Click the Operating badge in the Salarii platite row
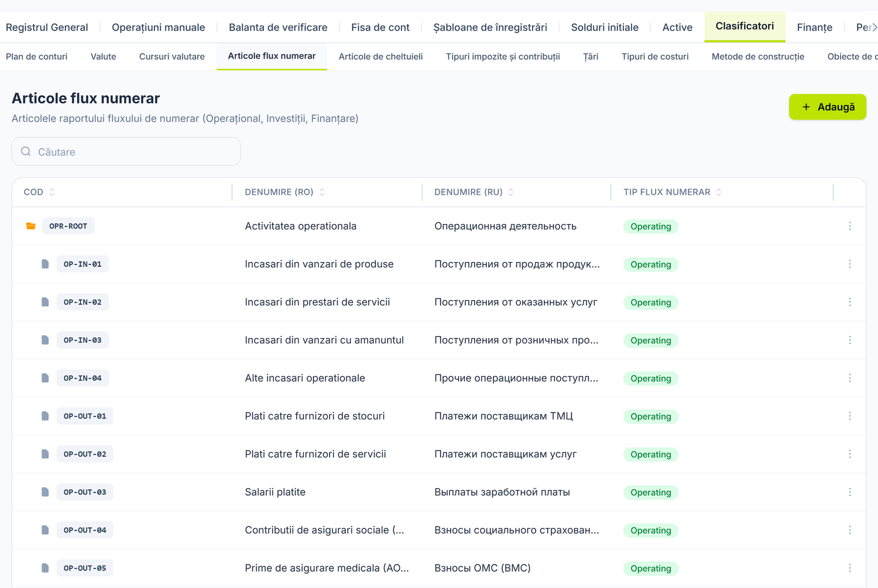 pyautogui.click(x=650, y=493)
